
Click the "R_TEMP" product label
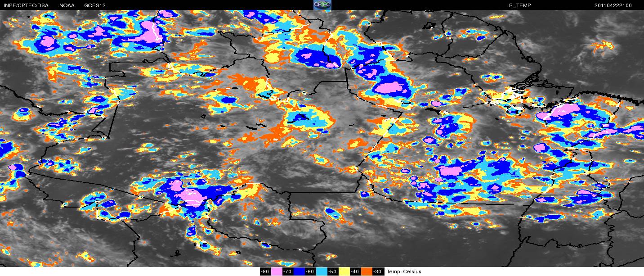coord(520,5)
